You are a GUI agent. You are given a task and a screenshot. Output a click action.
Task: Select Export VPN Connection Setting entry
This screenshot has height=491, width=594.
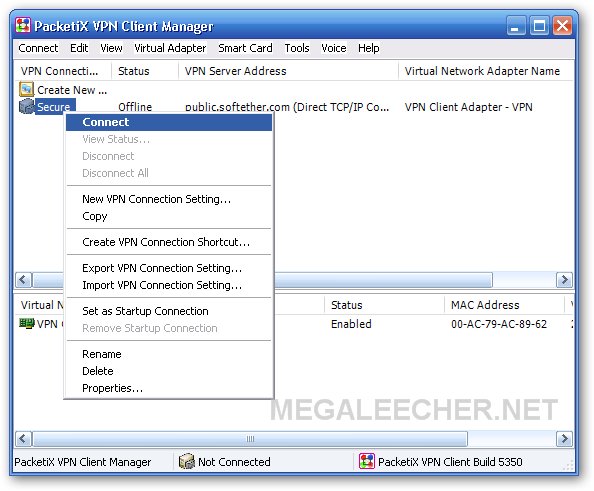[169, 268]
